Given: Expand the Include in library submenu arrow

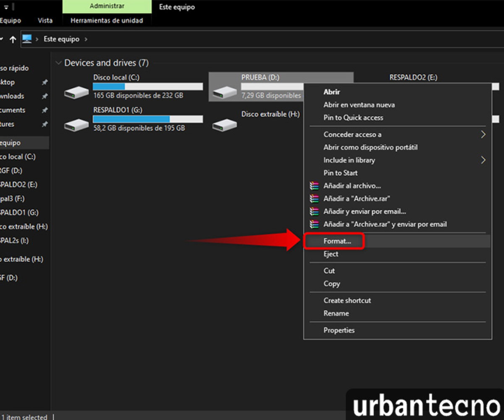Looking at the screenshot, I should 483,160.
